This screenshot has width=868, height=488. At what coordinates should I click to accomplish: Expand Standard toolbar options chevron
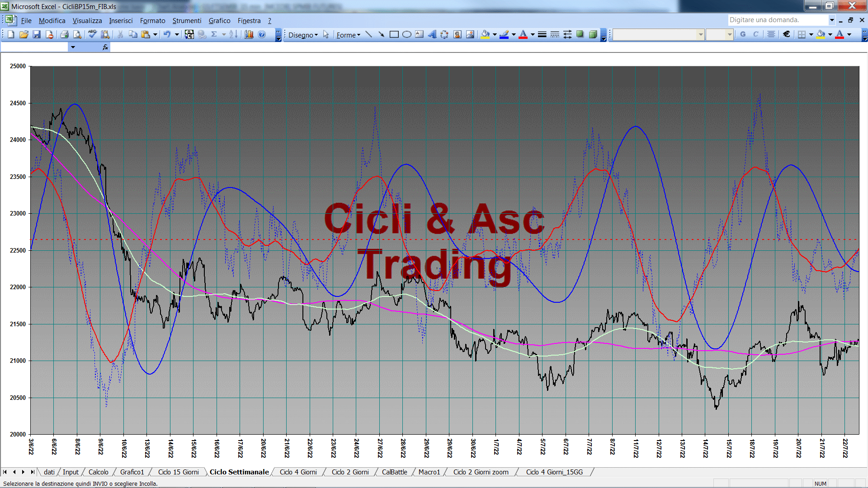278,35
